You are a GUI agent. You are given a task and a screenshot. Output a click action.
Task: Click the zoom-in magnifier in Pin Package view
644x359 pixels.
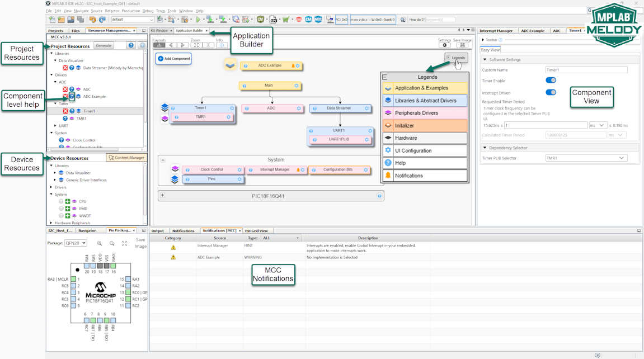pyautogui.click(x=100, y=243)
